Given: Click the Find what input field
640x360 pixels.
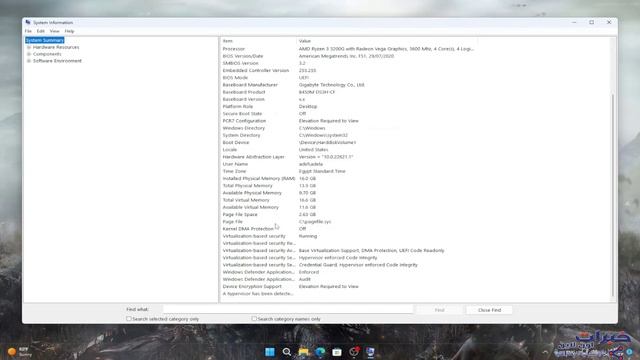Looking at the screenshot, I should (x=288, y=310).
